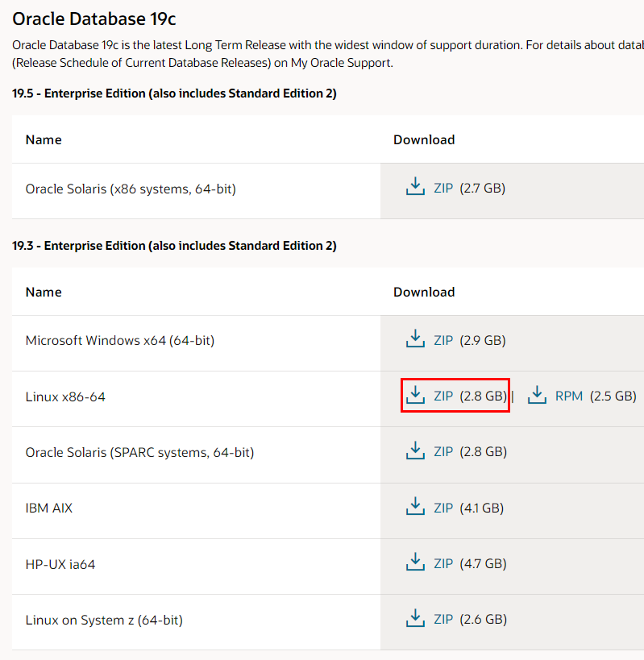The height and width of the screenshot is (660, 644).
Task: Click download icon for HP-UX ia64 ZIP
Action: click(415, 562)
